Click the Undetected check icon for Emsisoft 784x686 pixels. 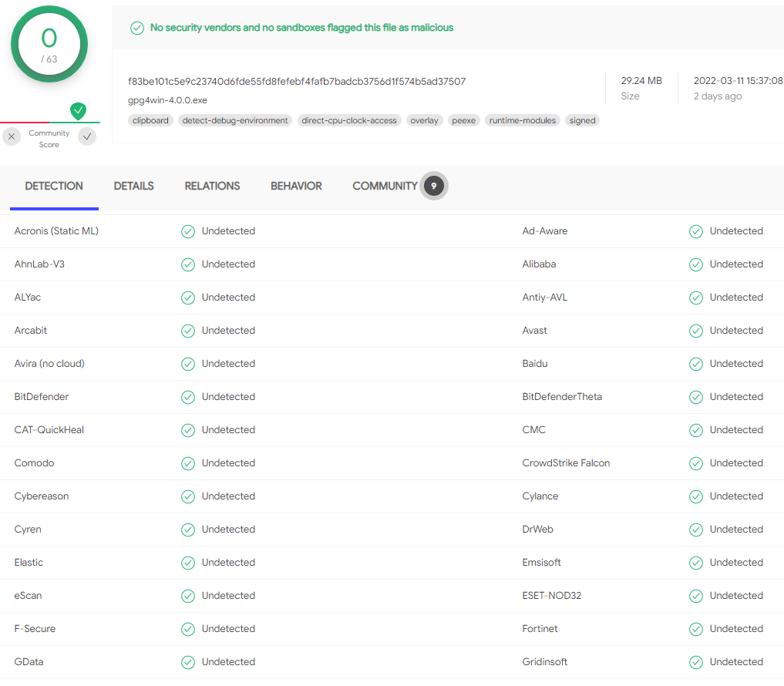click(696, 563)
